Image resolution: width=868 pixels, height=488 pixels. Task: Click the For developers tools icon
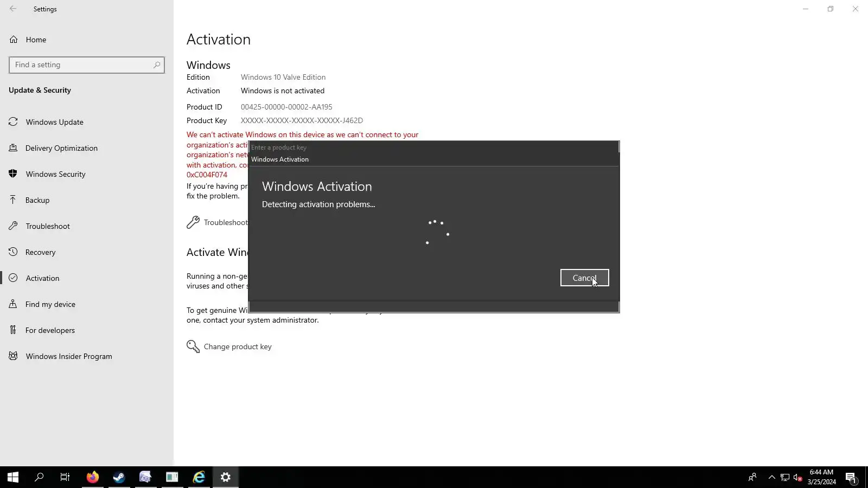[x=14, y=330]
